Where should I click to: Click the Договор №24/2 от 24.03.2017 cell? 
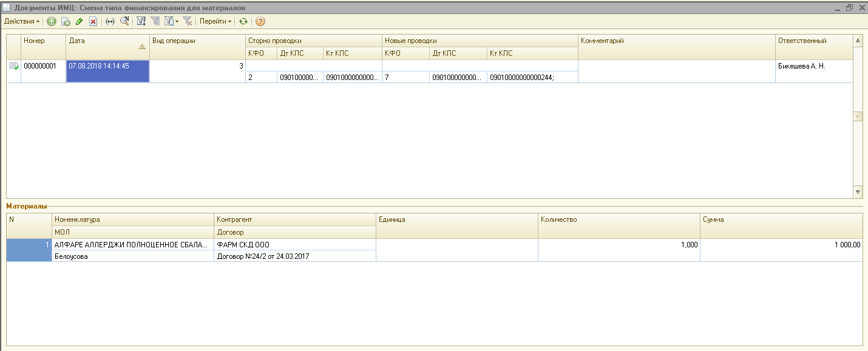click(x=295, y=256)
